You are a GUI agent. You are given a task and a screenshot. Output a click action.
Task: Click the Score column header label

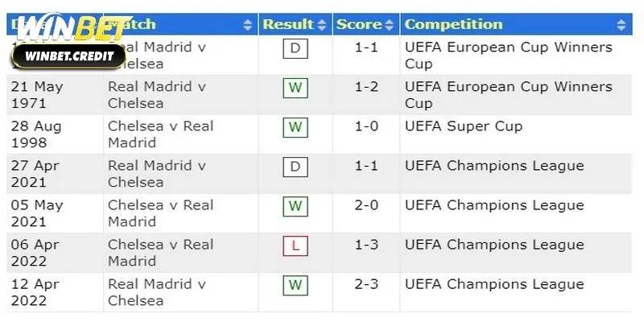click(359, 24)
